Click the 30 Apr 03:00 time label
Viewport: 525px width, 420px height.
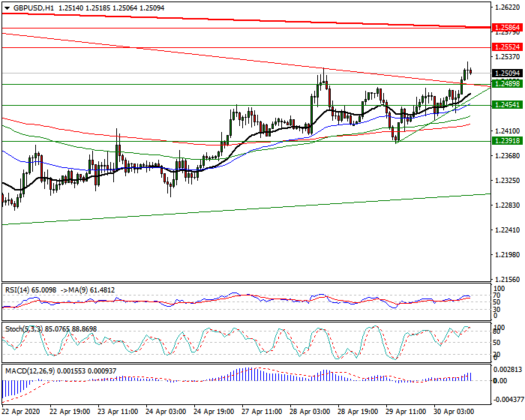(454, 411)
